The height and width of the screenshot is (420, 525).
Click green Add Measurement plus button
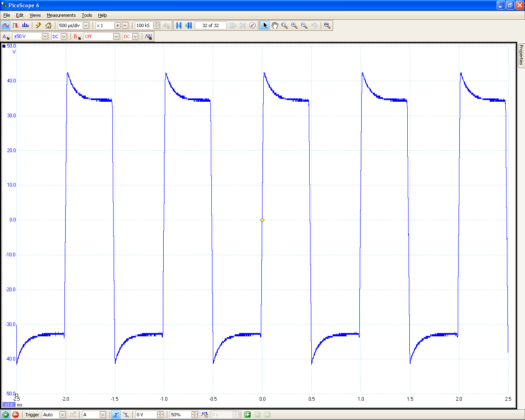tap(247, 415)
